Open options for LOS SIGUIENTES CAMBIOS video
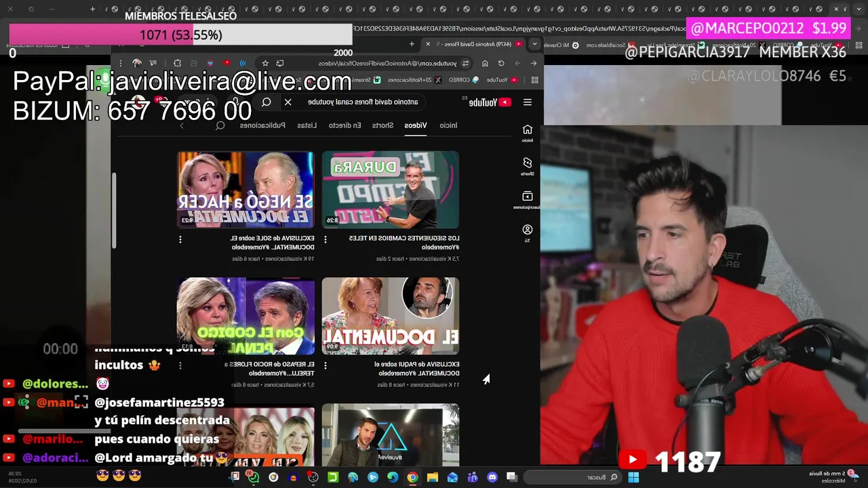The height and width of the screenshot is (488, 868). tap(325, 239)
